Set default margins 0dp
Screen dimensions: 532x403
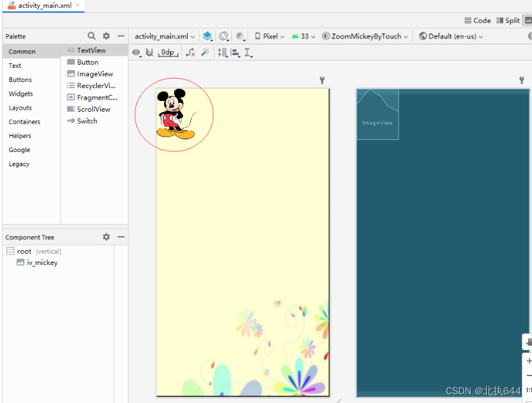pyautogui.click(x=168, y=52)
